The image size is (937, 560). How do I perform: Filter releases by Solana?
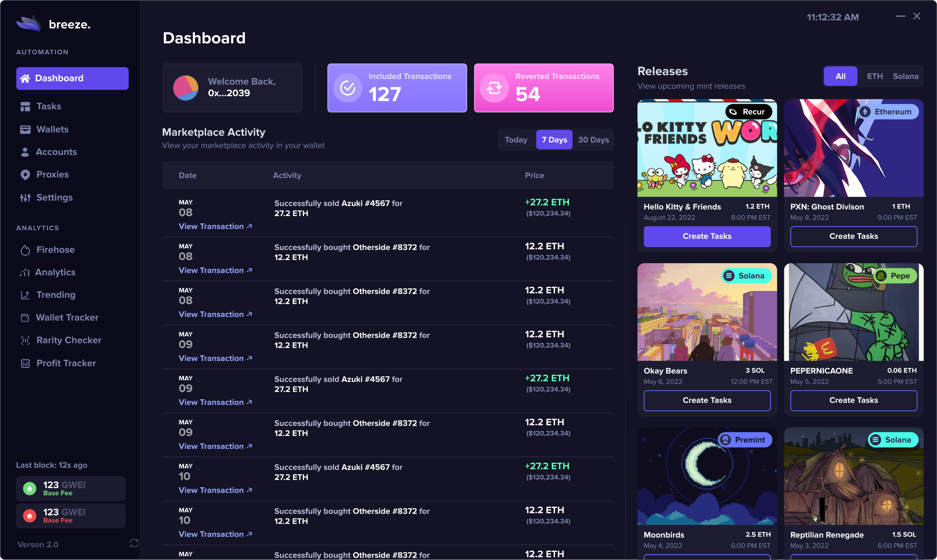click(x=905, y=76)
